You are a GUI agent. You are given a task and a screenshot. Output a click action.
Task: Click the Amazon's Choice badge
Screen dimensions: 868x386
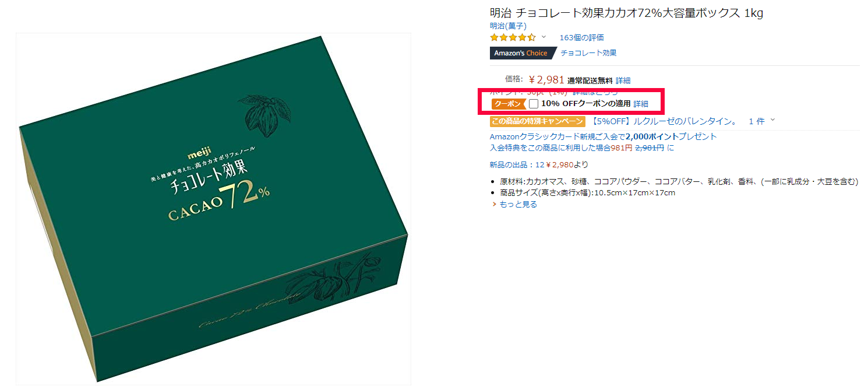[x=523, y=53]
